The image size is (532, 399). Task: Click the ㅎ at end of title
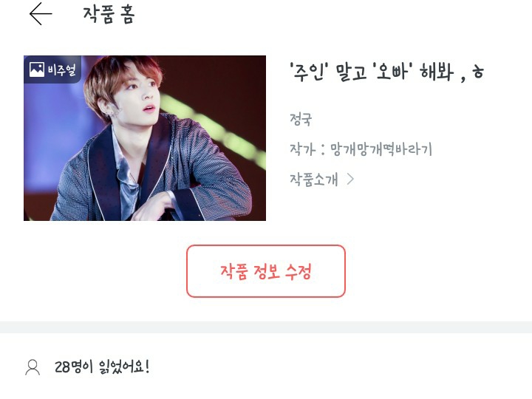tap(478, 72)
